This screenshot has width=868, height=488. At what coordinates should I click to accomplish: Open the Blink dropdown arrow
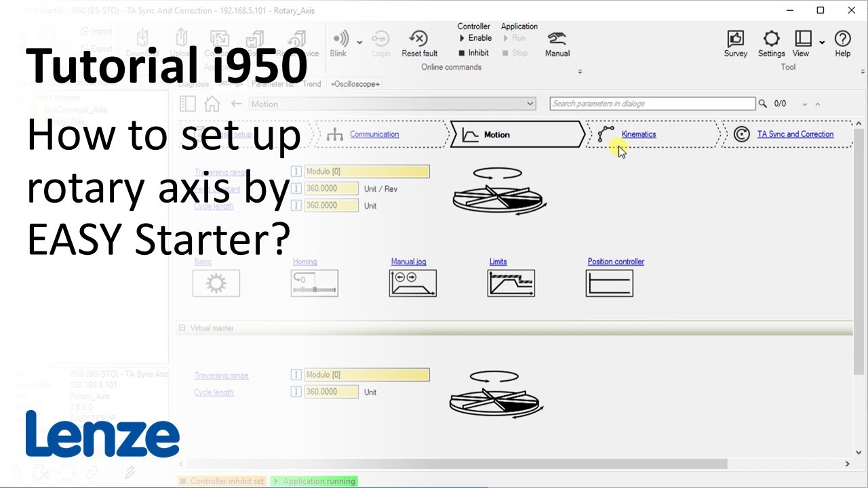point(359,42)
